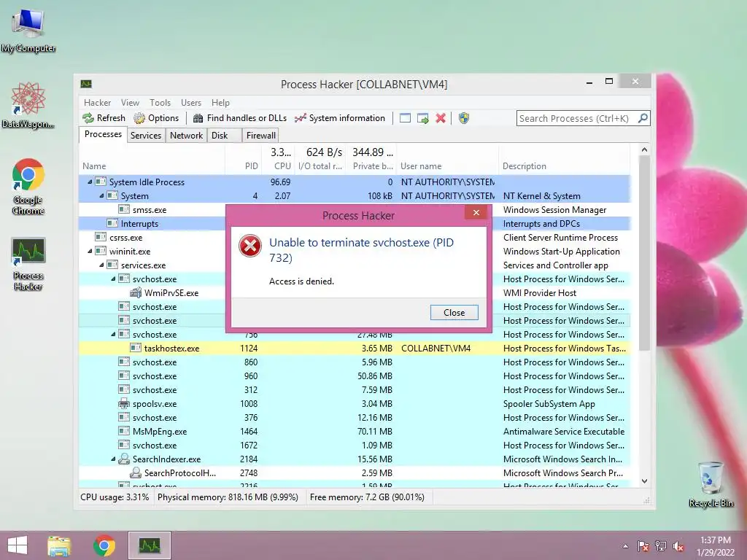Select the taskhostex.exe process row

355,349
